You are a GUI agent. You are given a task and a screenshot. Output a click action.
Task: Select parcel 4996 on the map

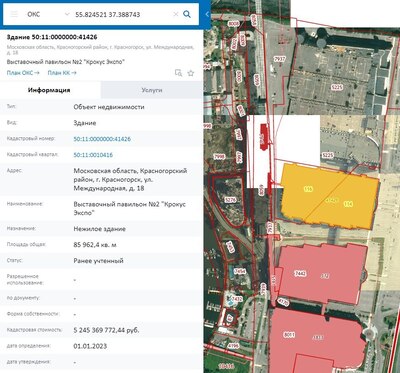tap(233, 346)
